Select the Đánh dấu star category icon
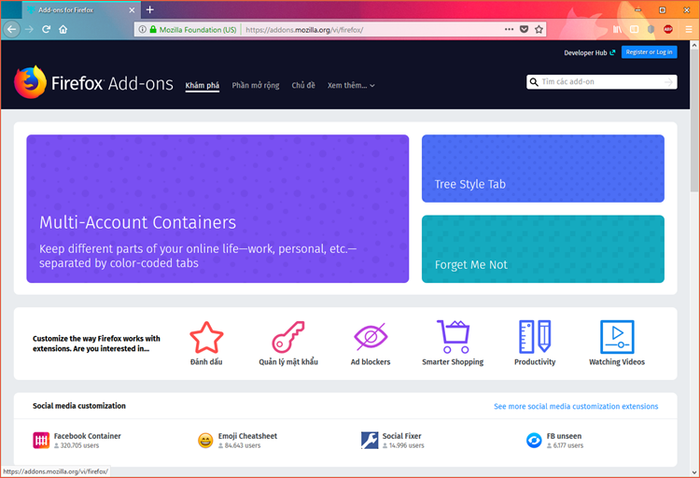Image resolution: width=700 pixels, height=478 pixels. pos(206,337)
